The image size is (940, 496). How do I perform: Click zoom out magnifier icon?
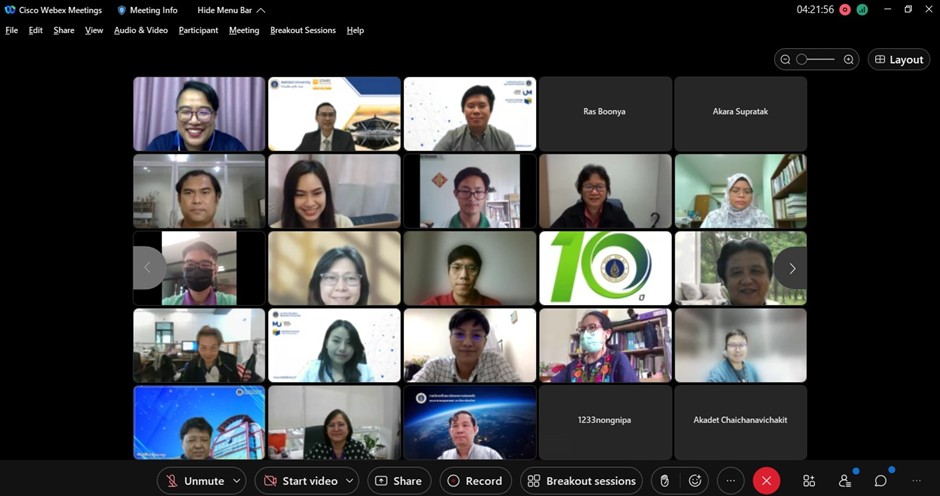coord(785,60)
